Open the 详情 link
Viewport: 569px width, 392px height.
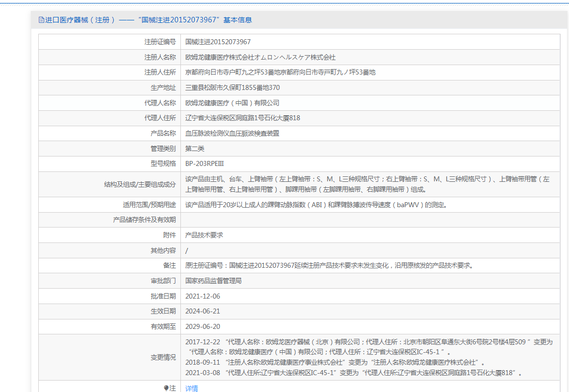tap(191, 389)
